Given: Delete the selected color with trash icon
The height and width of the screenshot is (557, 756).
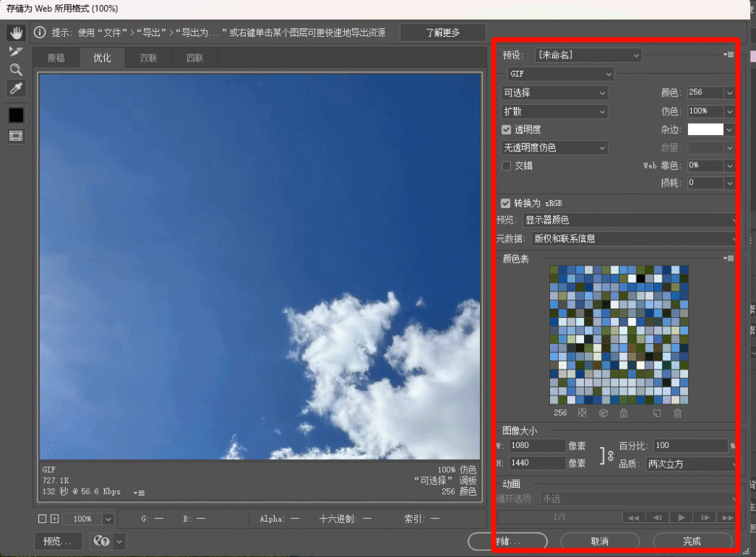Looking at the screenshot, I should click(x=677, y=413).
